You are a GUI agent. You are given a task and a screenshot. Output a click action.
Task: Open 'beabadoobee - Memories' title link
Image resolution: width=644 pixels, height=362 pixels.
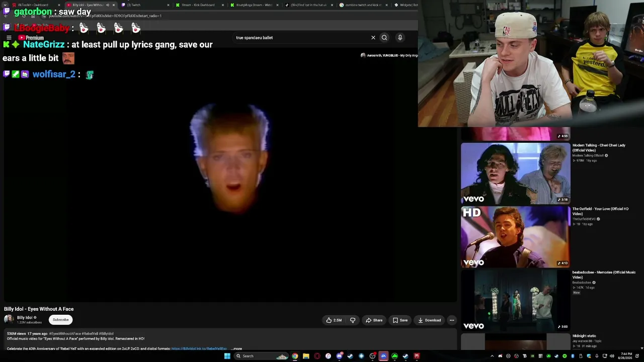coord(604,275)
